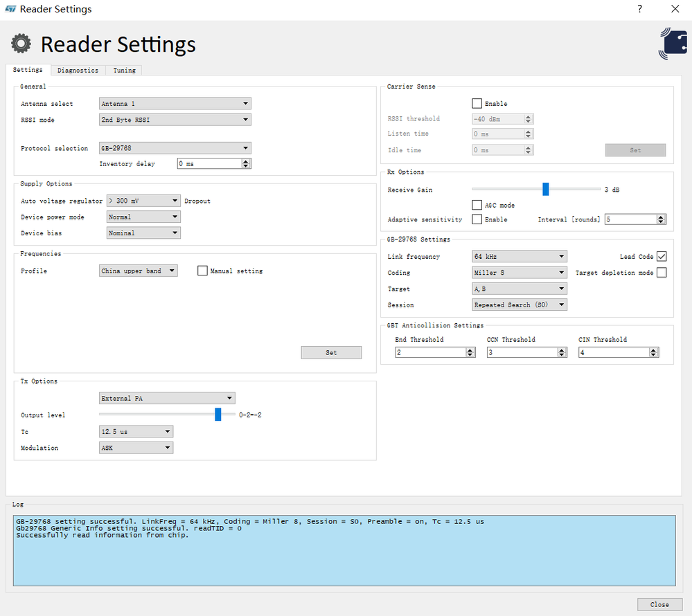Open the Device bias dropdown
Screen dimensions: 692x616
(143, 233)
